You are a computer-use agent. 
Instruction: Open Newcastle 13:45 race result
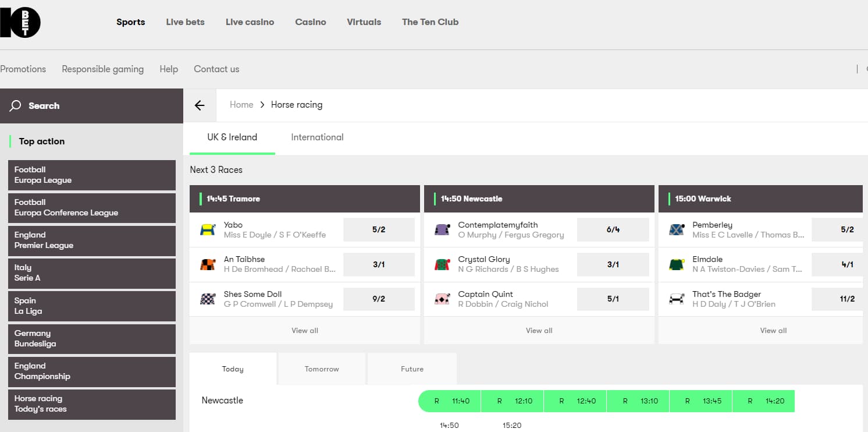point(701,401)
